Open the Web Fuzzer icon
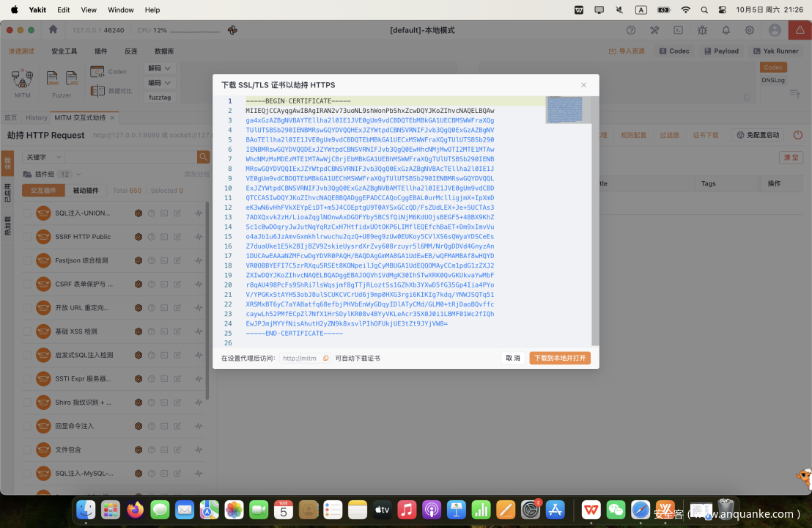This screenshot has height=528, width=812. 52,78
